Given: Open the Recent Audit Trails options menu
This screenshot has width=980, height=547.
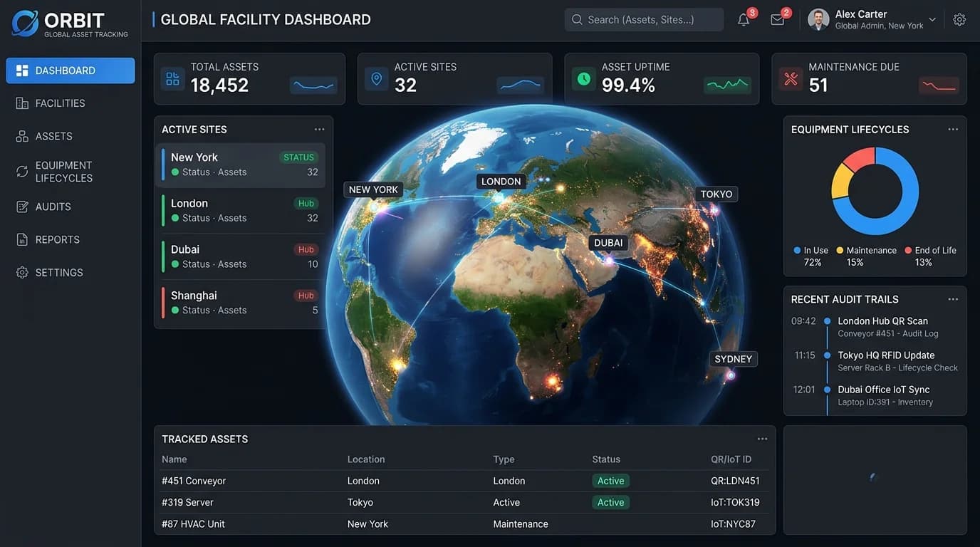Looking at the screenshot, I should (953, 299).
